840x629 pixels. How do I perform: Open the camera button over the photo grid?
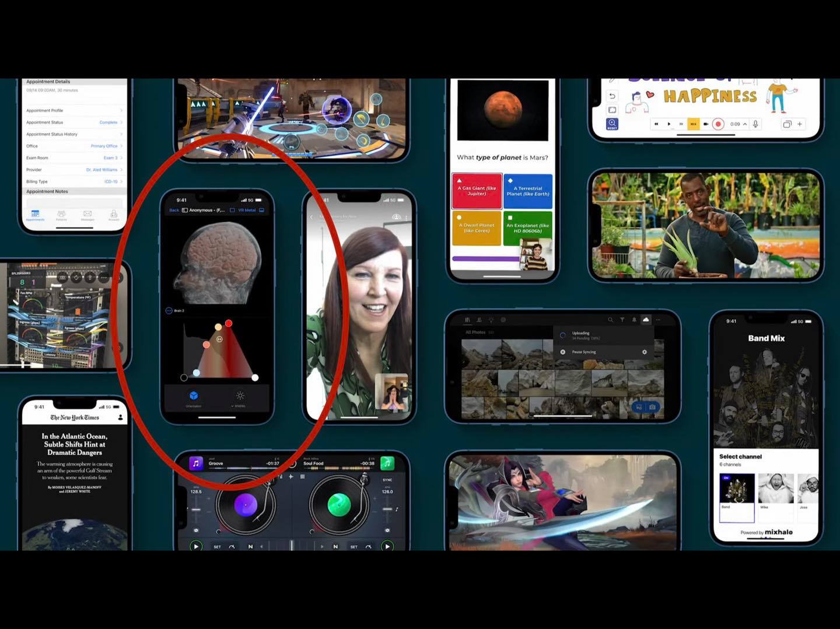tap(652, 407)
